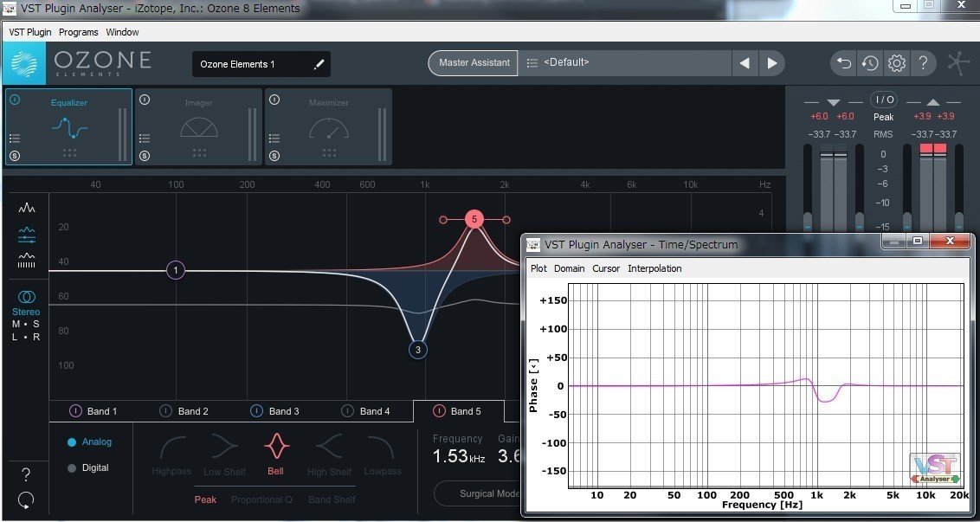Click the iZotope star logo icon
Screen dimensions: 980x522
[958, 63]
